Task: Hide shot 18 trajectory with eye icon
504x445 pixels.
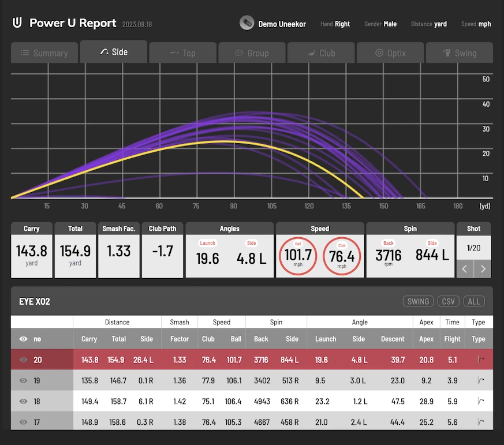Action: pos(24,401)
